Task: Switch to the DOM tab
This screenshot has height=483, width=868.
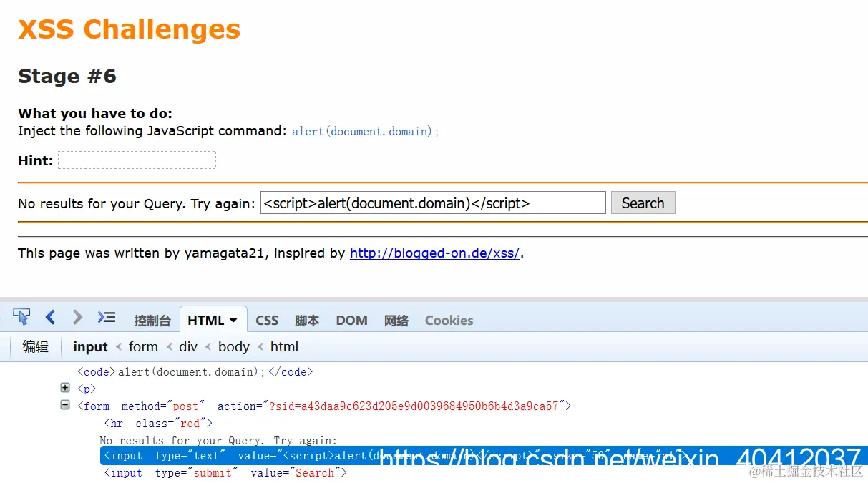Action: [x=351, y=321]
